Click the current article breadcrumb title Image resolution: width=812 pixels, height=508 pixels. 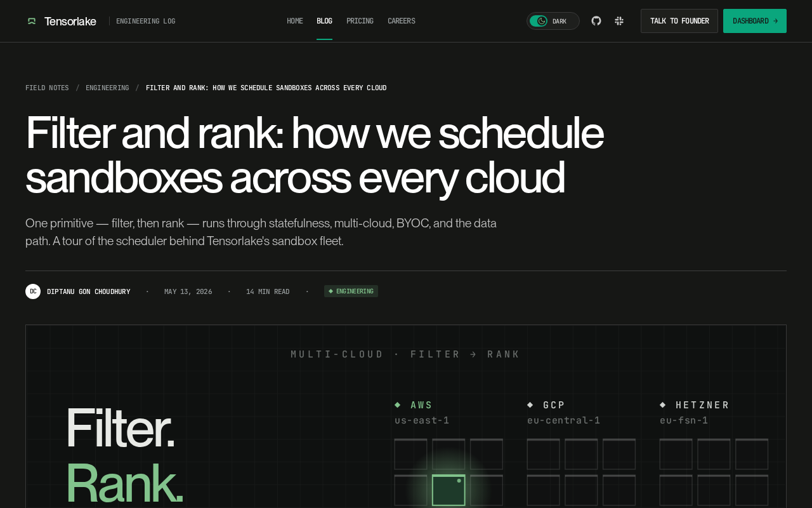266,88
